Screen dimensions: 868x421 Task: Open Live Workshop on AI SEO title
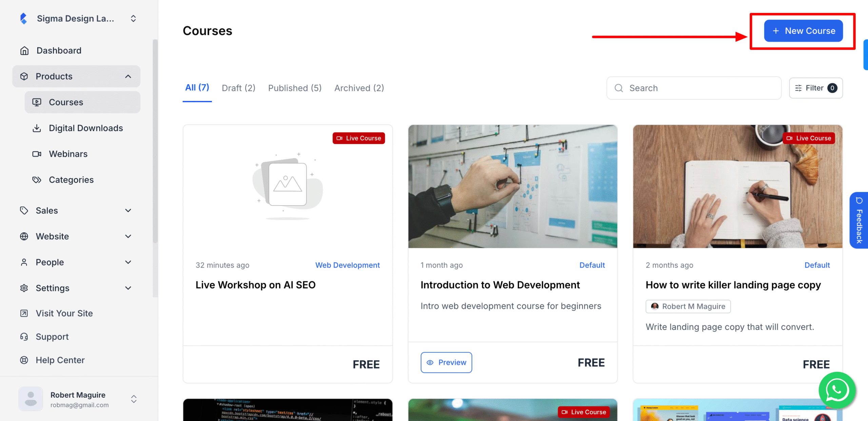255,285
